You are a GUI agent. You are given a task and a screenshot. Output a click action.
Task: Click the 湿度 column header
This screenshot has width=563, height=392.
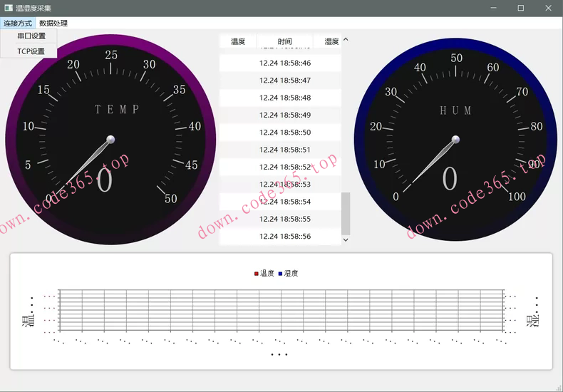pos(331,42)
